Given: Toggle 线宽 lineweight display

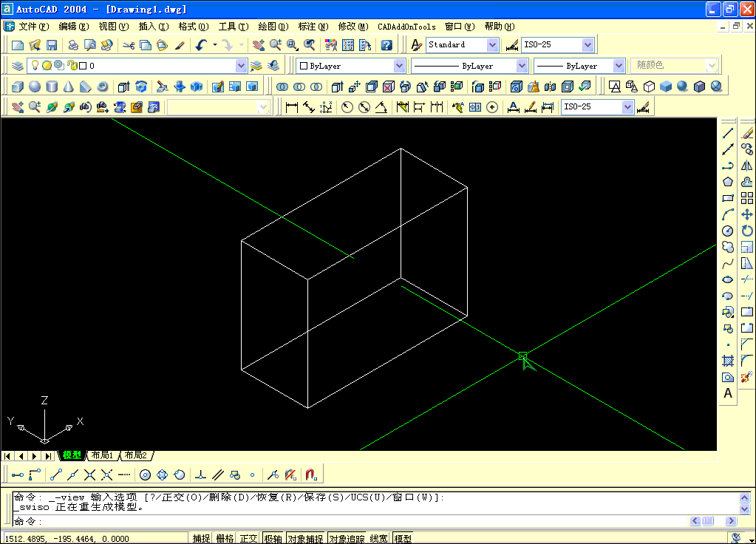Looking at the screenshot, I should [379, 538].
